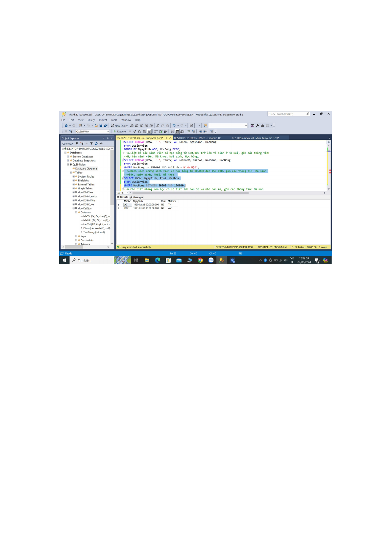Viewport: 392px width, 554px height.
Task: Click the Execute query button
Action: click(120, 132)
